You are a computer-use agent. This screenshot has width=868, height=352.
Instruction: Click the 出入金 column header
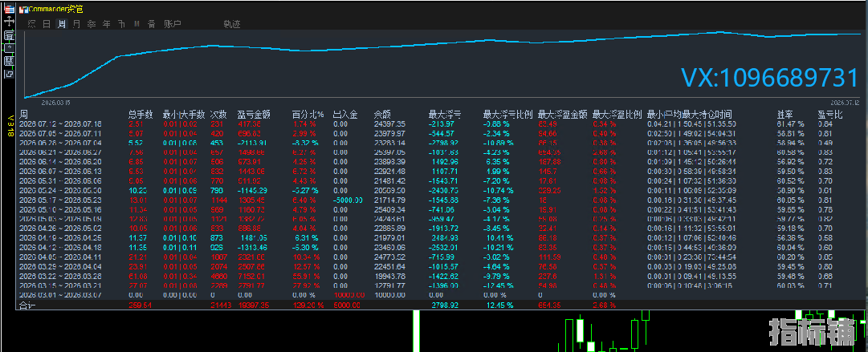point(345,115)
